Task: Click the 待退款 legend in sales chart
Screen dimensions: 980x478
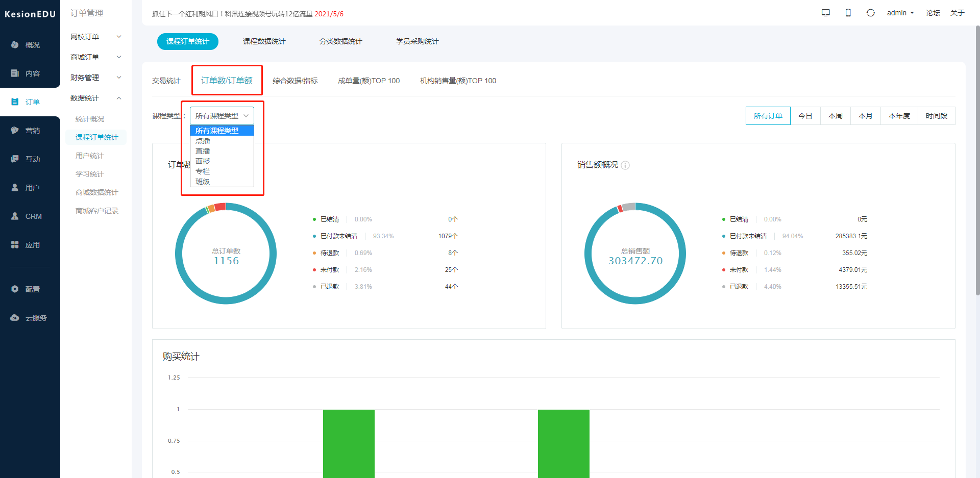Action: (736, 253)
